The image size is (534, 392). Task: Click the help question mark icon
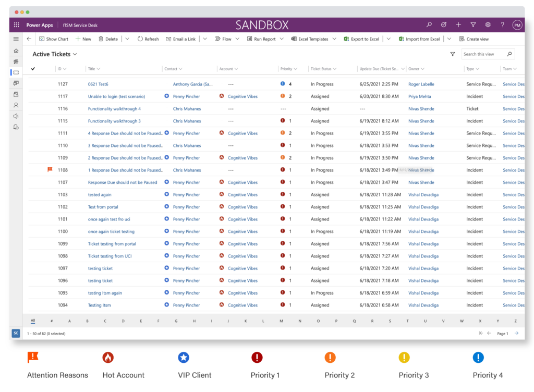click(x=503, y=25)
